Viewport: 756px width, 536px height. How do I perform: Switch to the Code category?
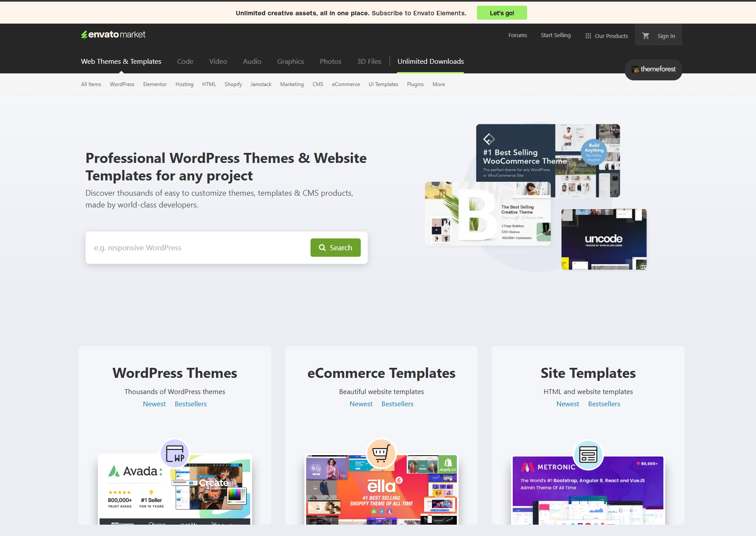(x=185, y=62)
